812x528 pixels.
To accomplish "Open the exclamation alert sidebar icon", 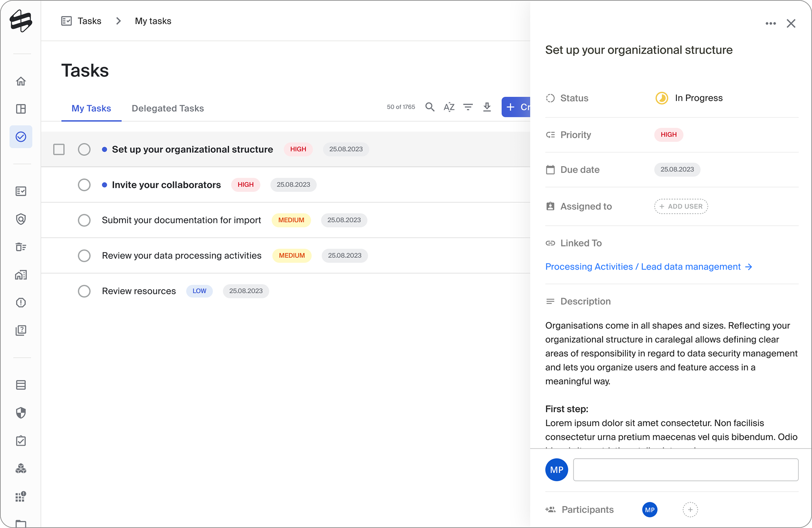I will [21, 303].
